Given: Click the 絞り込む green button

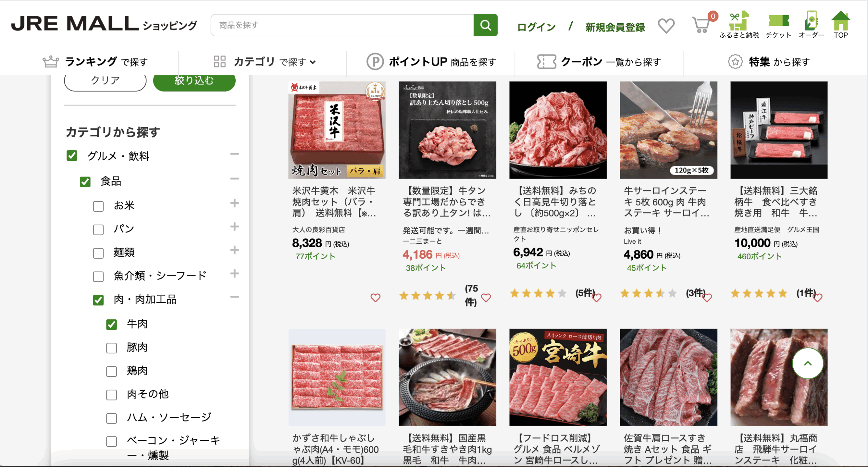Looking at the screenshot, I should point(194,81).
